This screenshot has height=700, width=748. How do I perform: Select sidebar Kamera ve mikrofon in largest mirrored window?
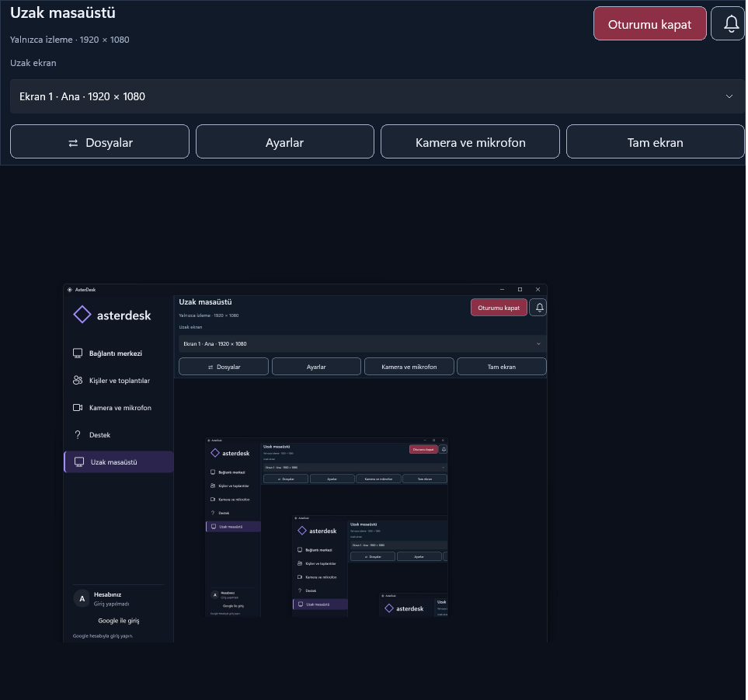tap(118, 408)
